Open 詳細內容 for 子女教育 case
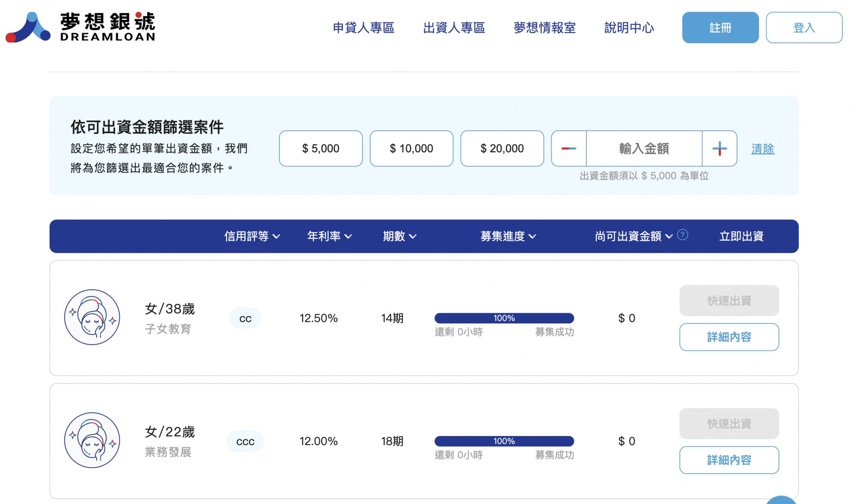Image resolution: width=856 pixels, height=504 pixels. pyautogui.click(x=729, y=337)
